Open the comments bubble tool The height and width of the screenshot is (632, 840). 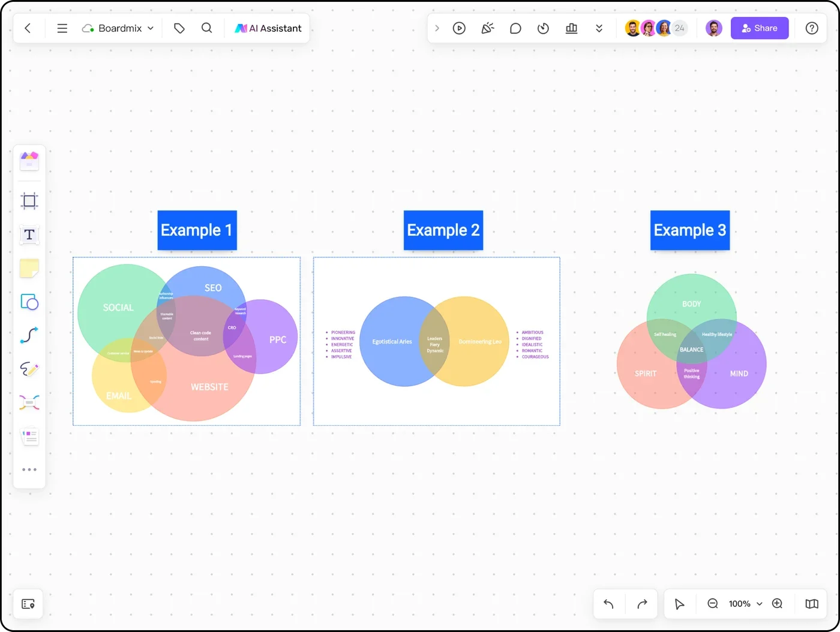515,28
